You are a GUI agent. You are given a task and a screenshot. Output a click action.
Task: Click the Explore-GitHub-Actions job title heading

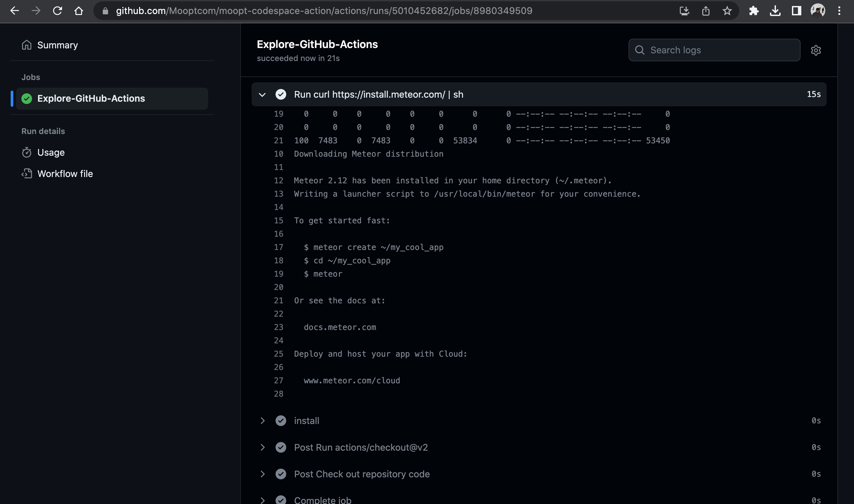pyautogui.click(x=317, y=44)
